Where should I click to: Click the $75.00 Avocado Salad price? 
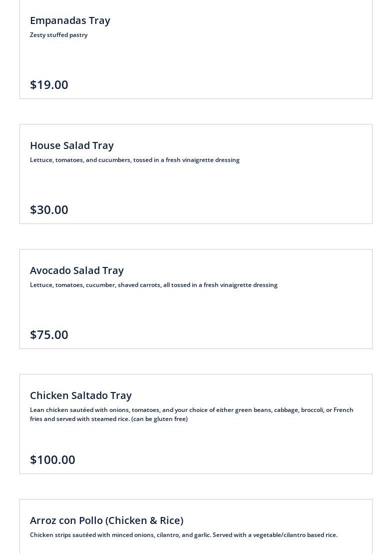click(49, 335)
